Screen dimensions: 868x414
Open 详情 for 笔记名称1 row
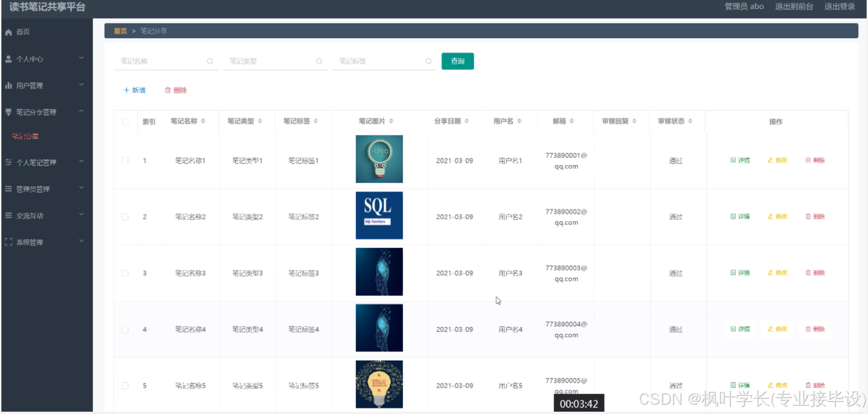coord(740,160)
